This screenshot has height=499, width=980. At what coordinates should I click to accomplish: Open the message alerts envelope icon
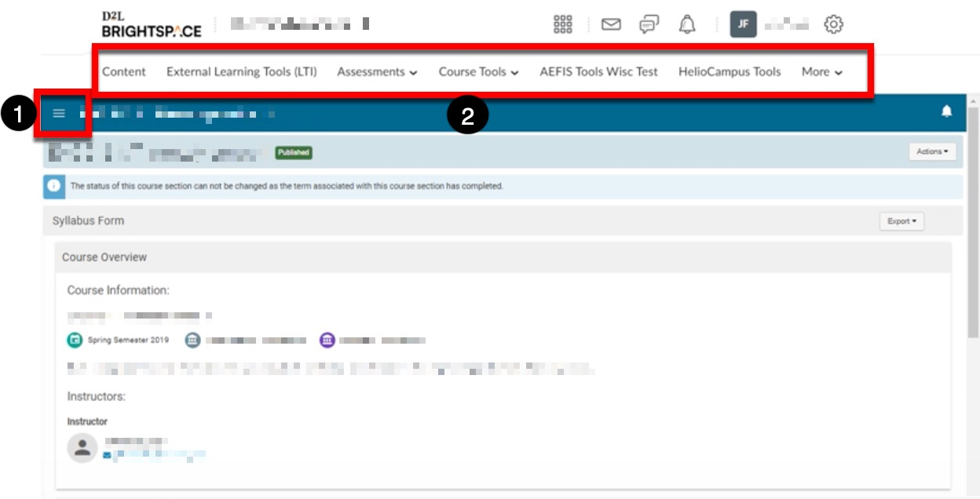coord(611,24)
